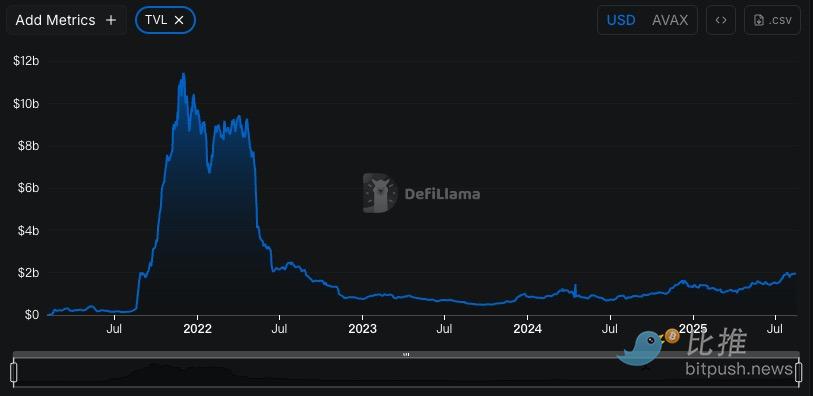Screen dimensions: 813x396
Task: Select the left range slider handle
Action: click(13, 372)
